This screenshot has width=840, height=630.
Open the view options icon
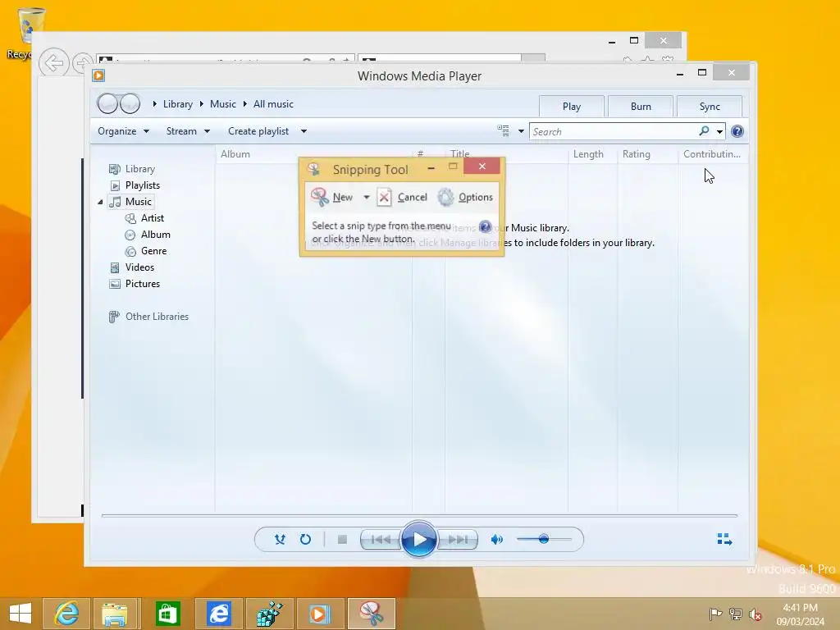point(503,130)
